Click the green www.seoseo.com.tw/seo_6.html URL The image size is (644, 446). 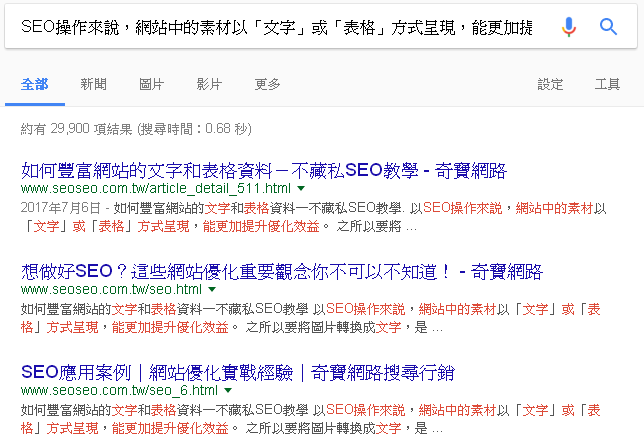click(x=119, y=390)
